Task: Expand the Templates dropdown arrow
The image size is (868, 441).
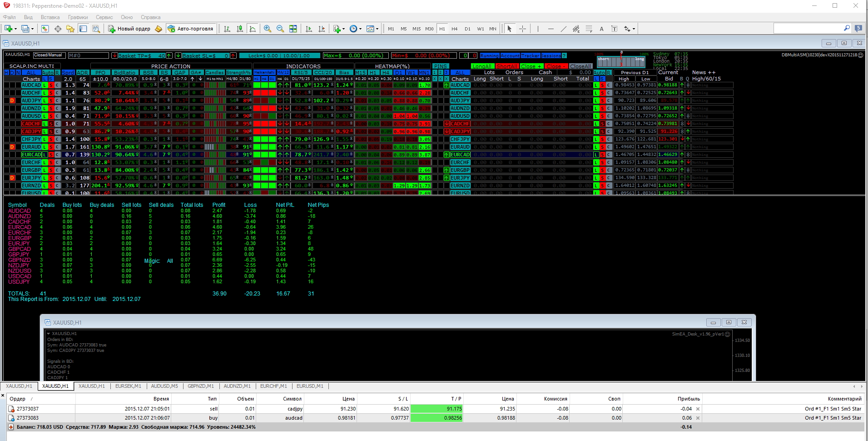Action: [x=377, y=29]
